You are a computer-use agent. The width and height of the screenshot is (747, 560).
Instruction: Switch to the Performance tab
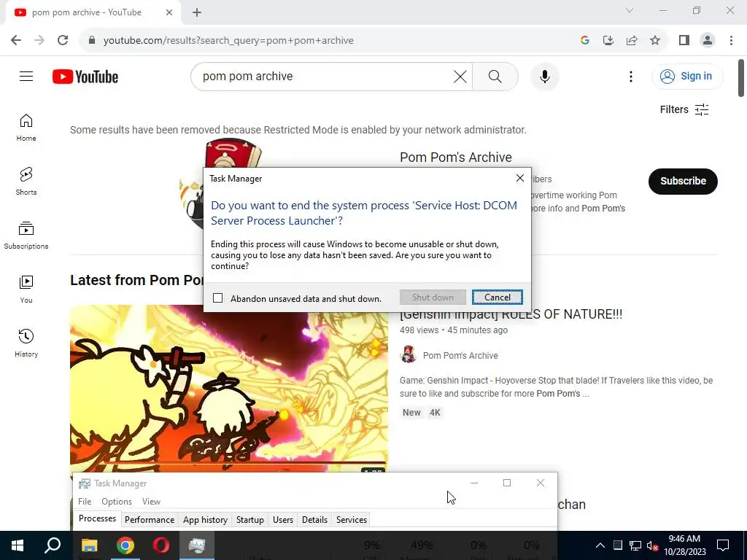pos(150,519)
